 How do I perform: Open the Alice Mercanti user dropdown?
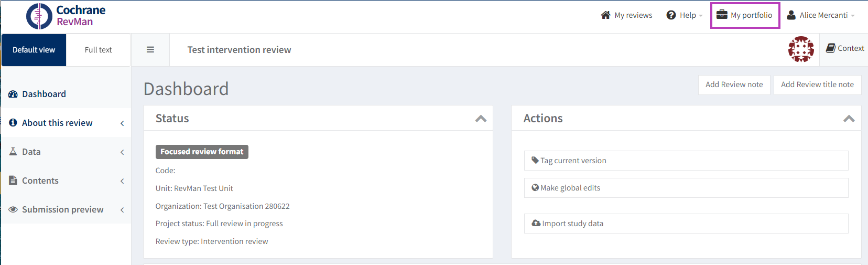(x=821, y=15)
